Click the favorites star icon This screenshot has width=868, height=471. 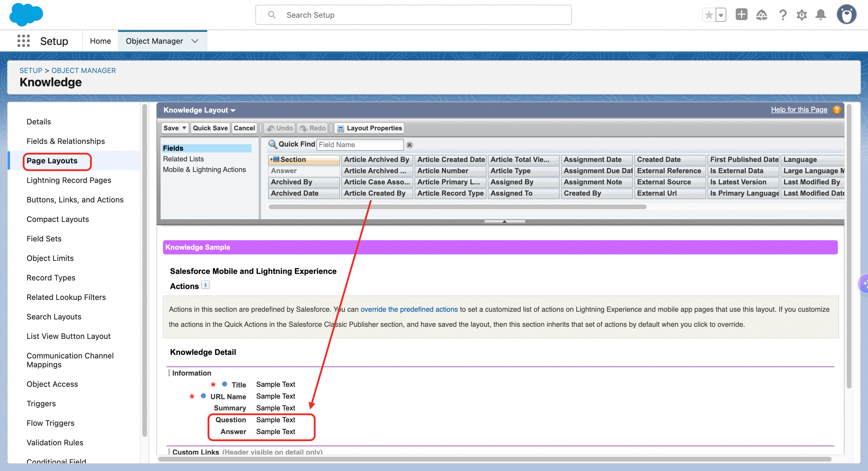click(709, 15)
